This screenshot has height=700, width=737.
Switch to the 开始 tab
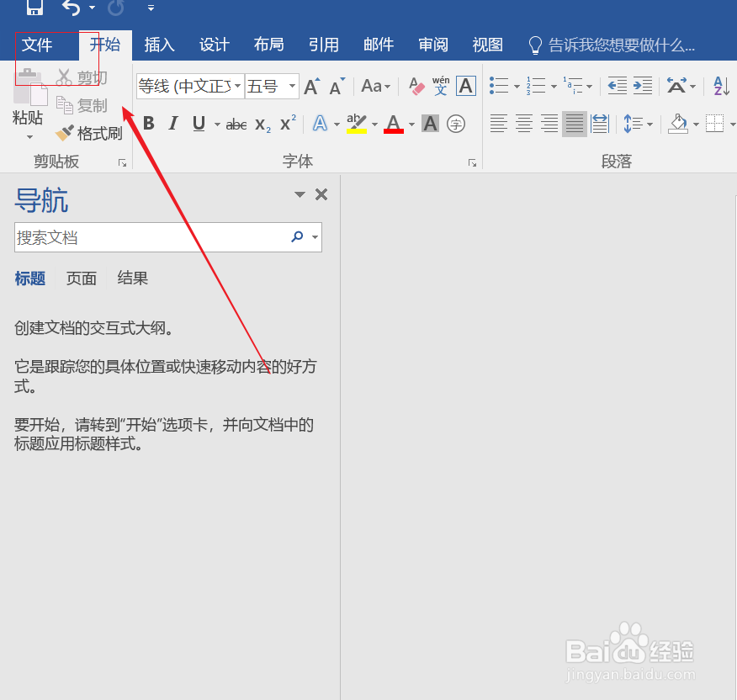[x=105, y=45]
